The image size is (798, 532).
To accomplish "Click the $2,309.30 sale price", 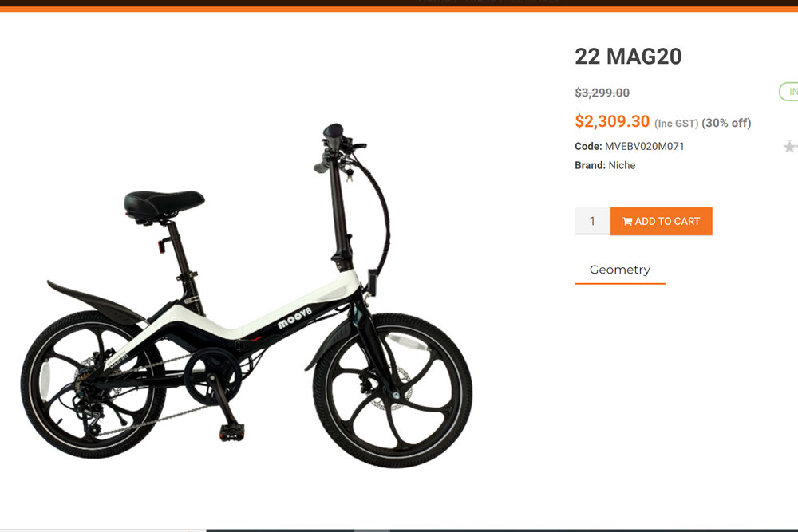I will point(612,121).
